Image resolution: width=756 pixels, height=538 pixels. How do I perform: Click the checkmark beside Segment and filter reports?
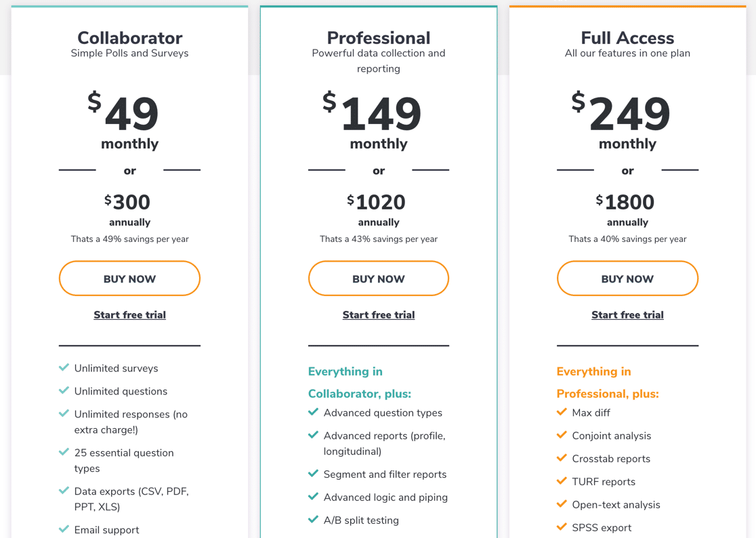(x=313, y=474)
